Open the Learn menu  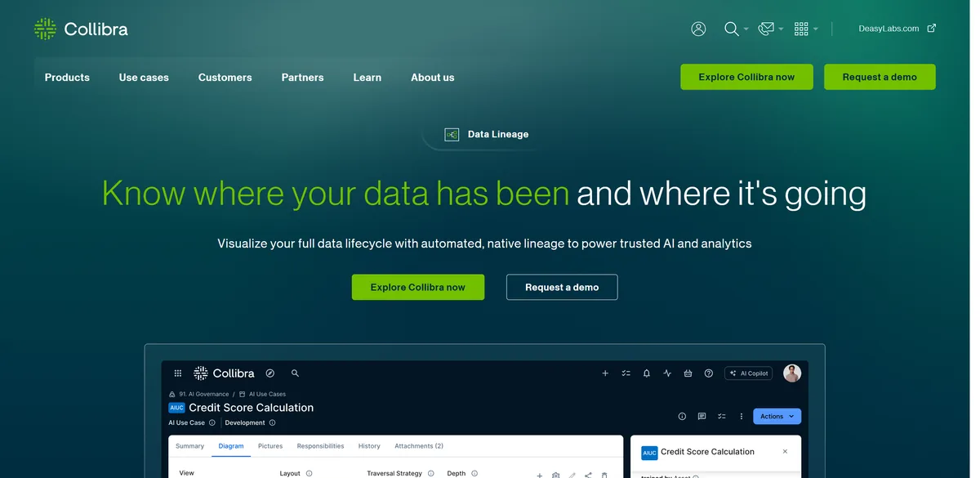pos(367,77)
